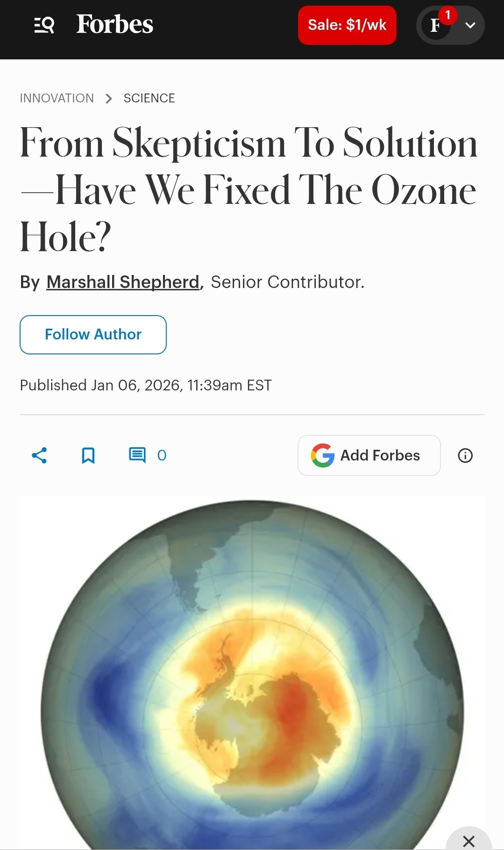The height and width of the screenshot is (850, 504).
Task: Open the comments icon
Action: coord(137,455)
